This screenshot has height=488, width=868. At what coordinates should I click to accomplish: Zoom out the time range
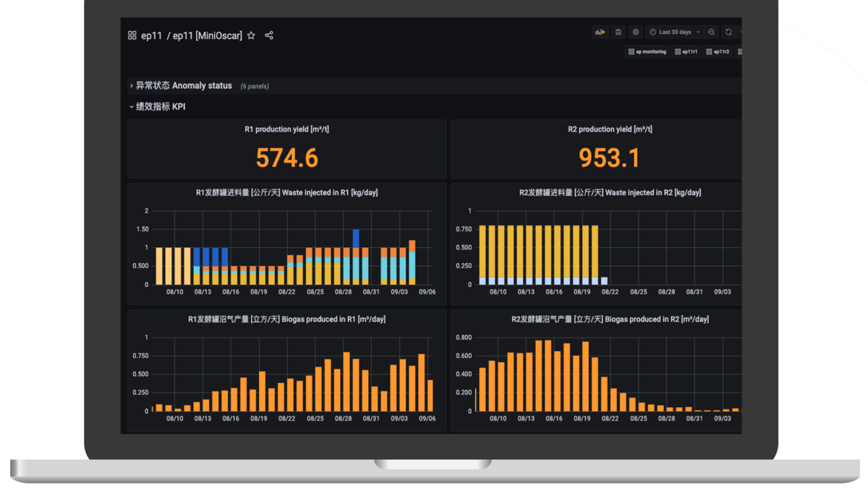coord(712,32)
